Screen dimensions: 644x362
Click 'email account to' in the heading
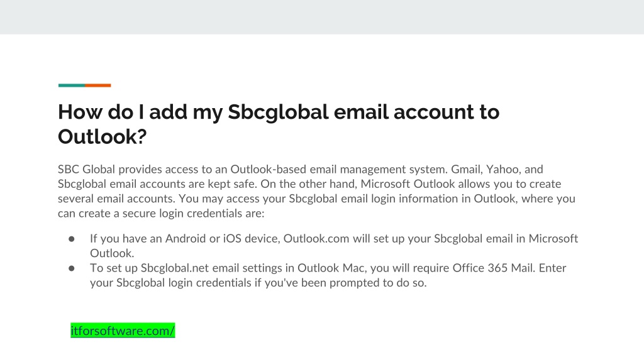pyautogui.click(x=416, y=112)
